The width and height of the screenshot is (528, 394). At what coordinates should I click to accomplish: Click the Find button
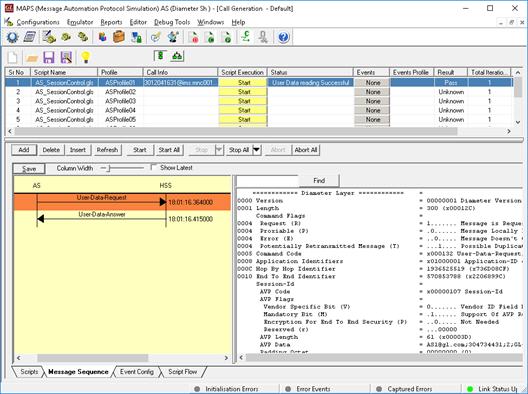click(x=319, y=181)
